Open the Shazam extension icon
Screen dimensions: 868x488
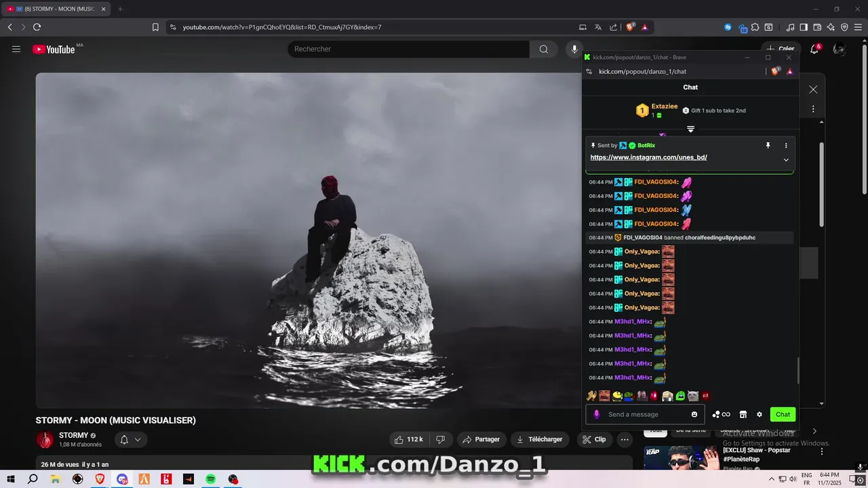pos(728,27)
